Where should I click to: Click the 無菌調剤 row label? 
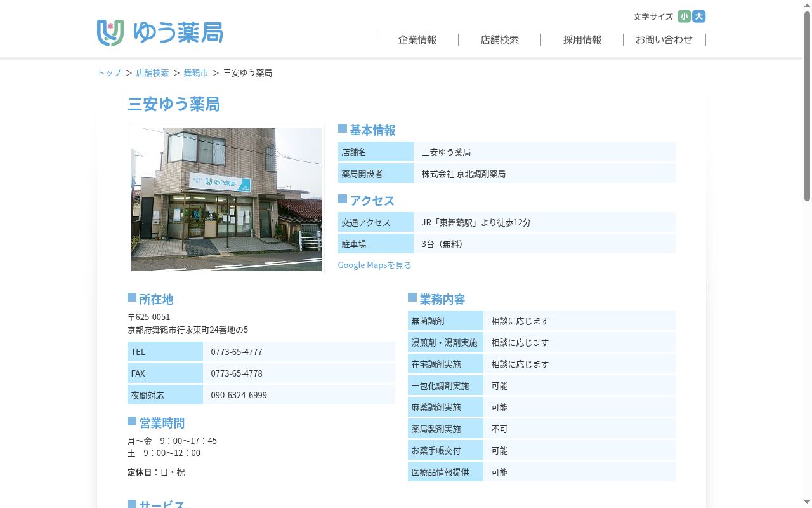click(x=445, y=321)
